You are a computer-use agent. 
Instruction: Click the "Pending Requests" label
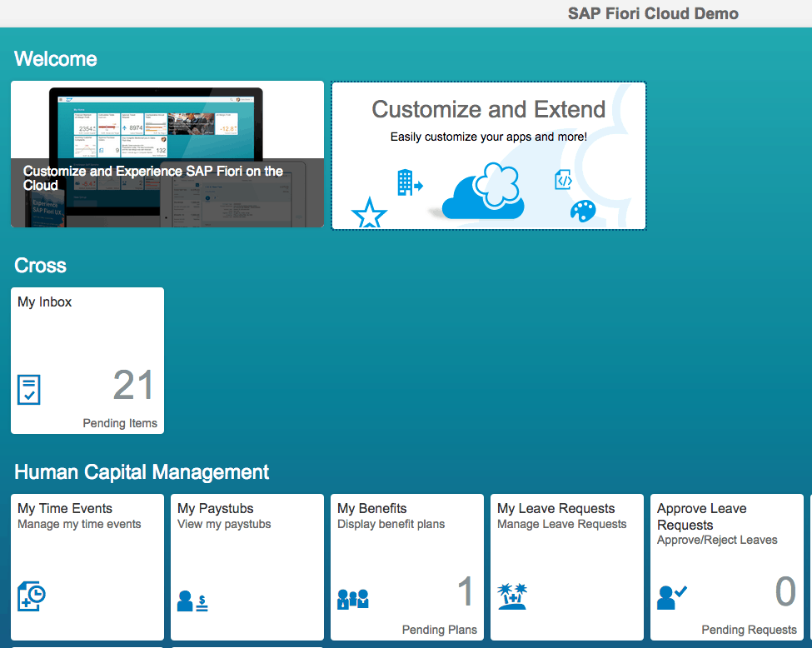pos(749,630)
